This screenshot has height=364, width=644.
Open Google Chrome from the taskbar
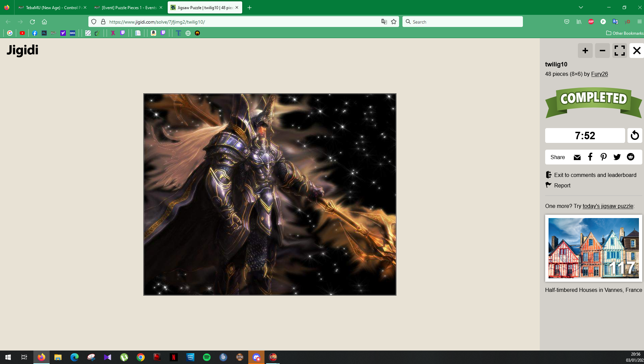(x=141, y=357)
